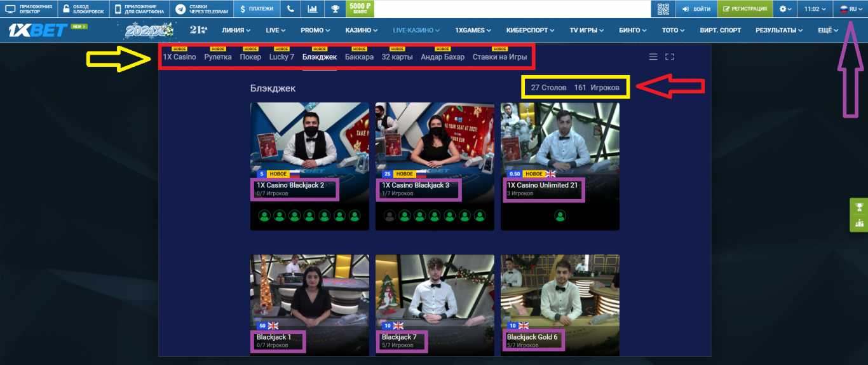
Task: Click the Регистрация button
Action: point(745,9)
